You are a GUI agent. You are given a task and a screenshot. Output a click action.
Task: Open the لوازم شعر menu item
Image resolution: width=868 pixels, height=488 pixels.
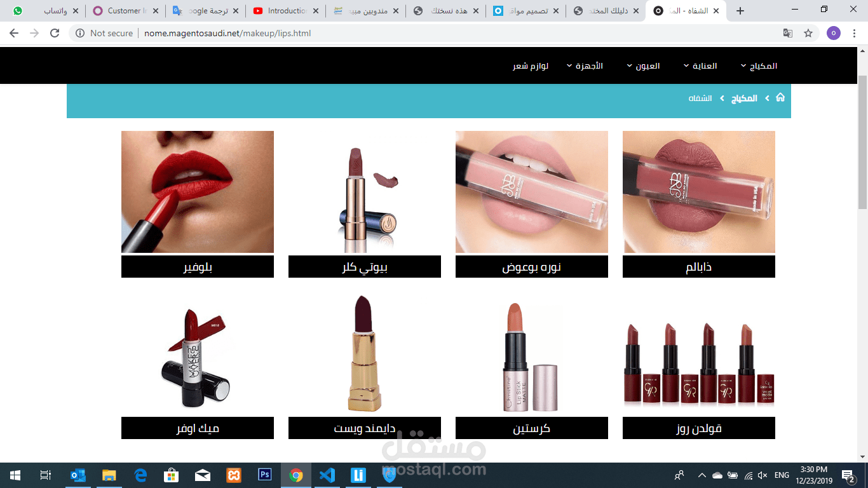coord(531,66)
